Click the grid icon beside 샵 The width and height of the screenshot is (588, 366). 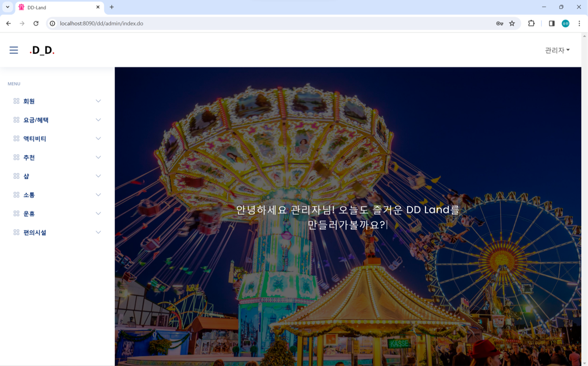[x=16, y=176]
